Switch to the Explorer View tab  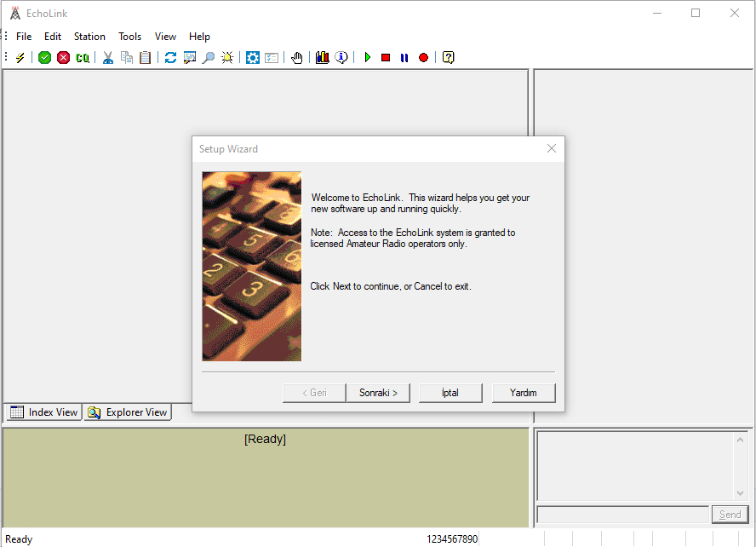pyautogui.click(x=128, y=412)
